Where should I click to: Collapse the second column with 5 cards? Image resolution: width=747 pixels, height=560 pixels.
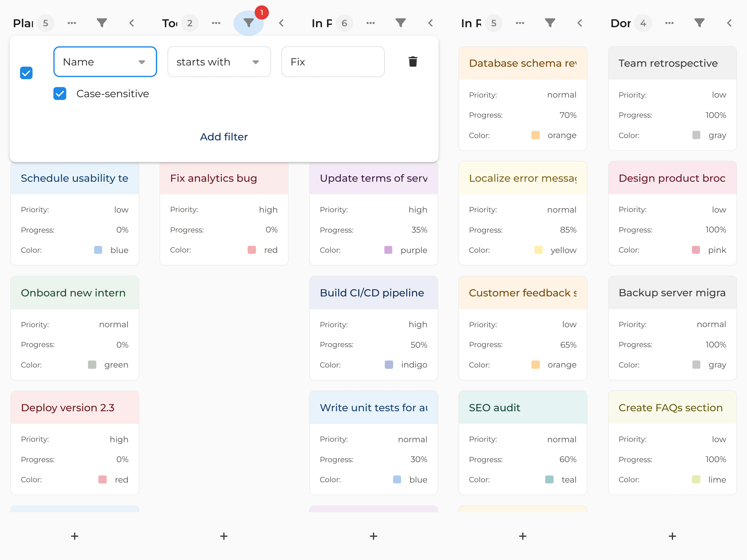pos(580,23)
